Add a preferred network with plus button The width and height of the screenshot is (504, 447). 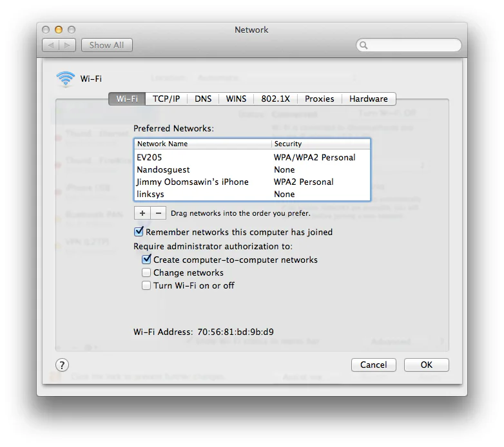(x=142, y=213)
